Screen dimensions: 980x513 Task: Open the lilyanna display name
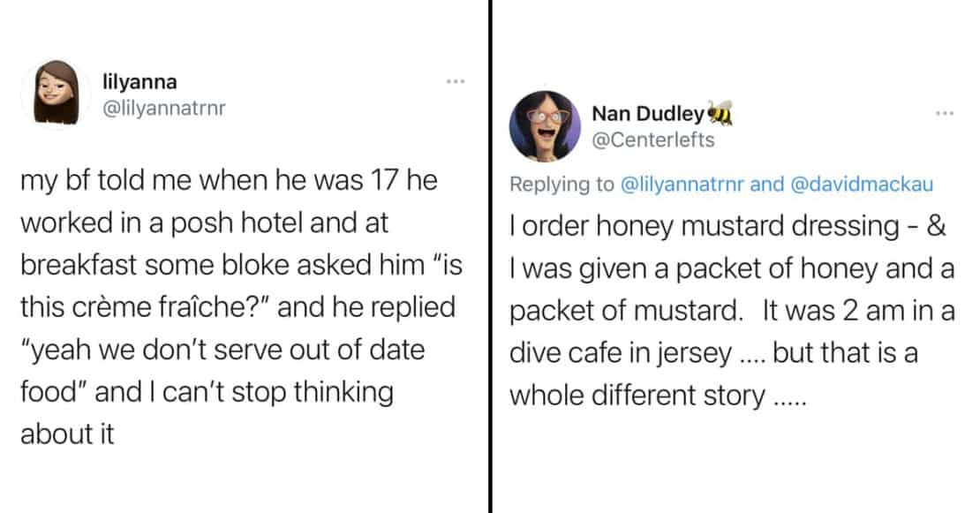click(139, 82)
